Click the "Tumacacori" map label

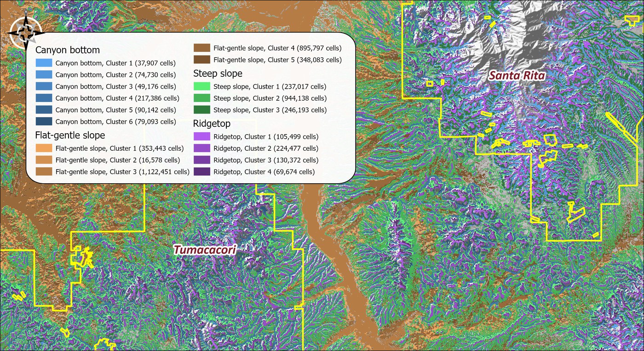point(205,250)
